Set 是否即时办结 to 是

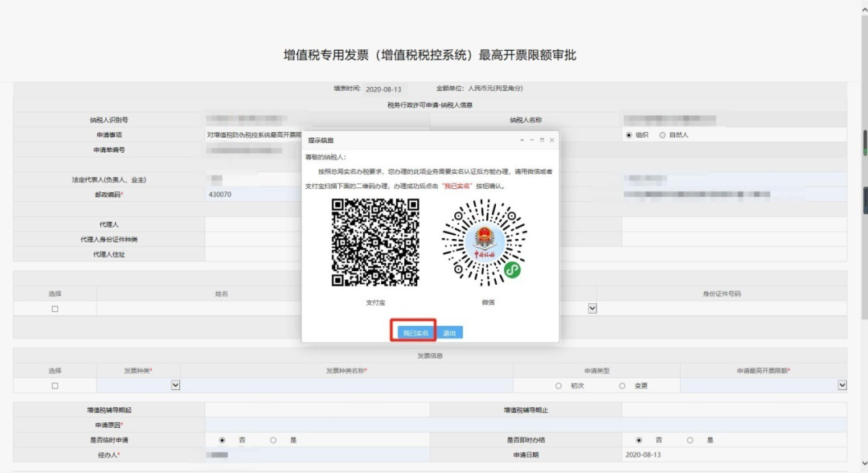(690, 440)
